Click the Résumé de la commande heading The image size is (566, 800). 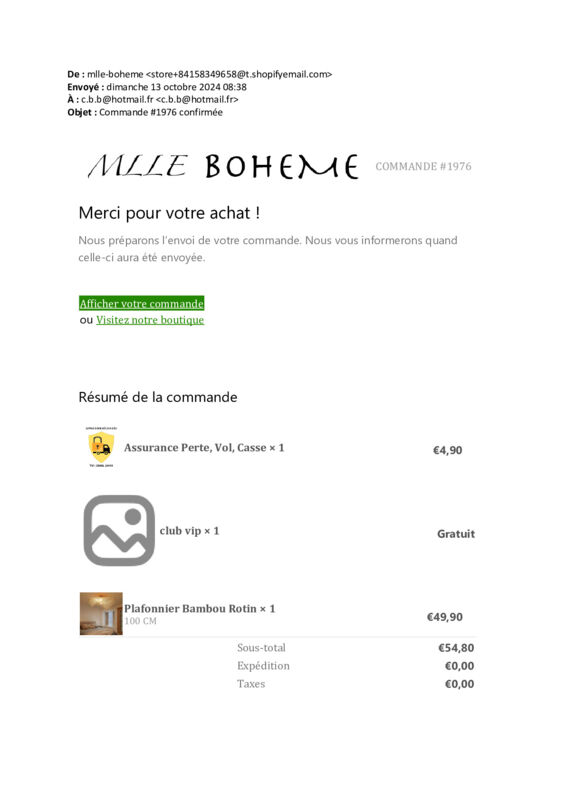click(x=158, y=397)
